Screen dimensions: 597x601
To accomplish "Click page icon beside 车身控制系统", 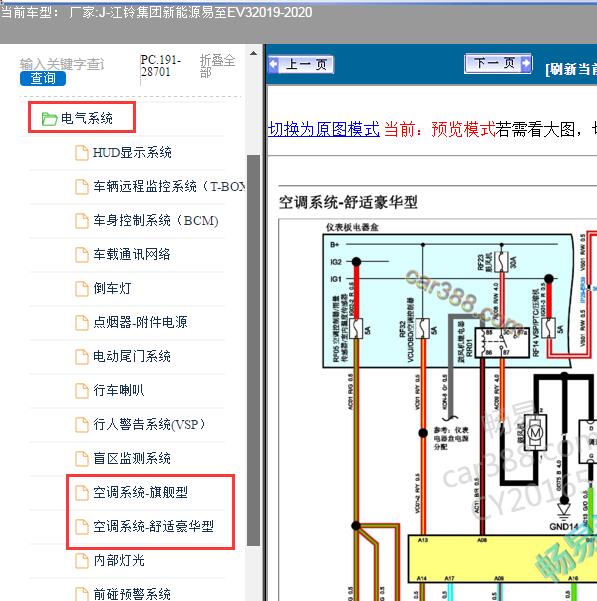I will (x=82, y=221).
